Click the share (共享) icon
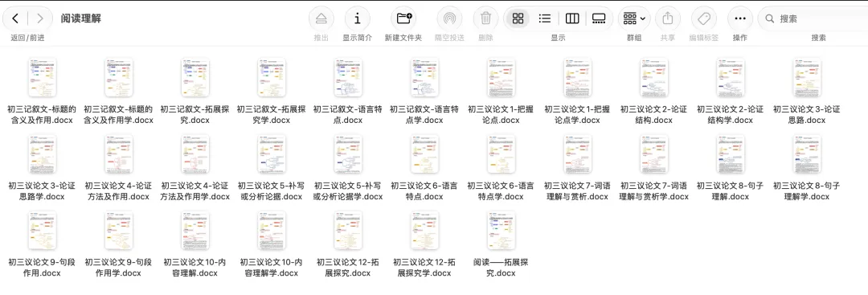 pyautogui.click(x=668, y=18)
